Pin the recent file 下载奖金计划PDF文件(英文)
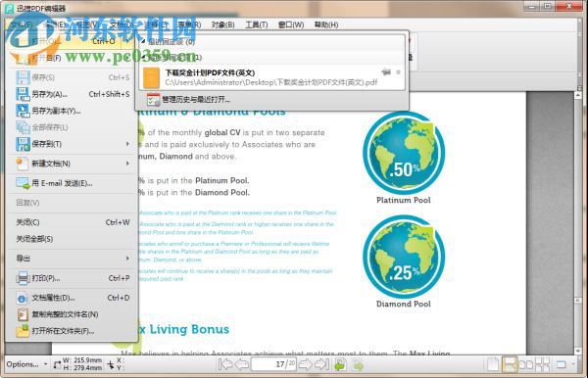Screen dimensions: 588x378 (386, 71)
